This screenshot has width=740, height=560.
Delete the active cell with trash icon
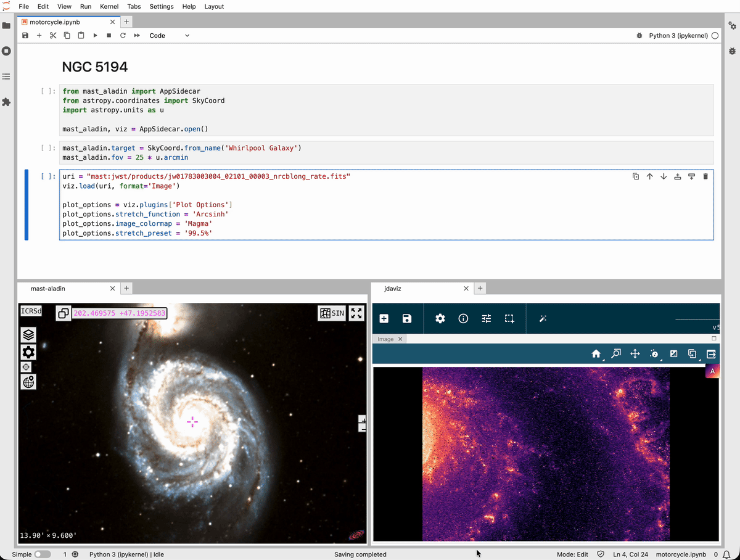pyautogui.click(x=705, y=176)
